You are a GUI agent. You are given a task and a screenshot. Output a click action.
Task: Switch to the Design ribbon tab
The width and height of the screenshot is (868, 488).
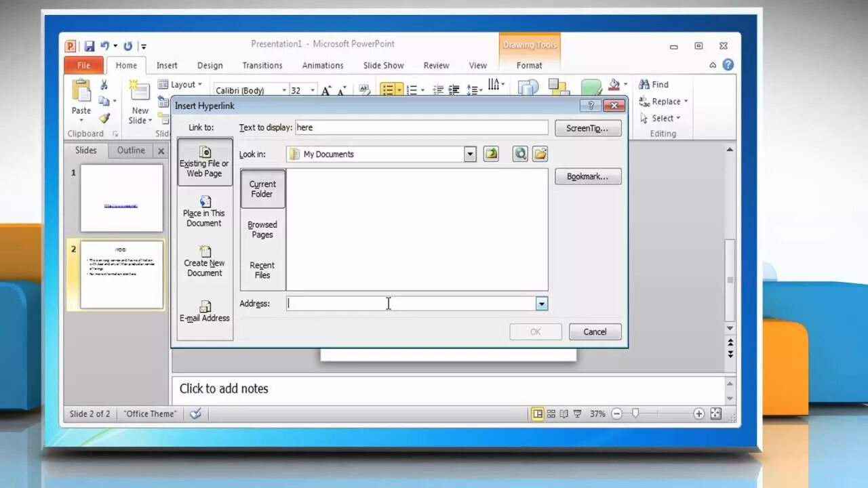pyautogui.click(x=210, y=65)
